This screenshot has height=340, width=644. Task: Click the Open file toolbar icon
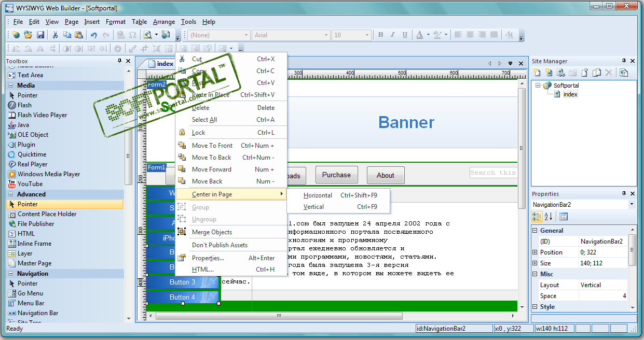[28, 35]
